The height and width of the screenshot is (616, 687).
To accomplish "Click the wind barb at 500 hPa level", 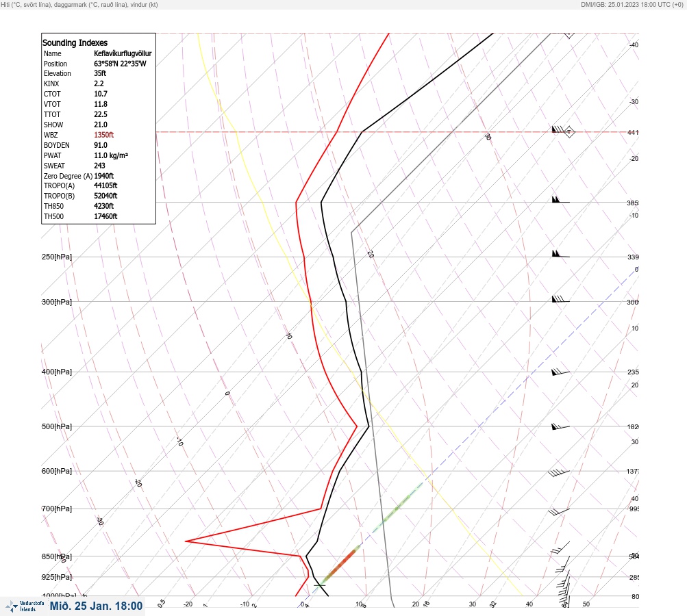I will coord(560,426).
